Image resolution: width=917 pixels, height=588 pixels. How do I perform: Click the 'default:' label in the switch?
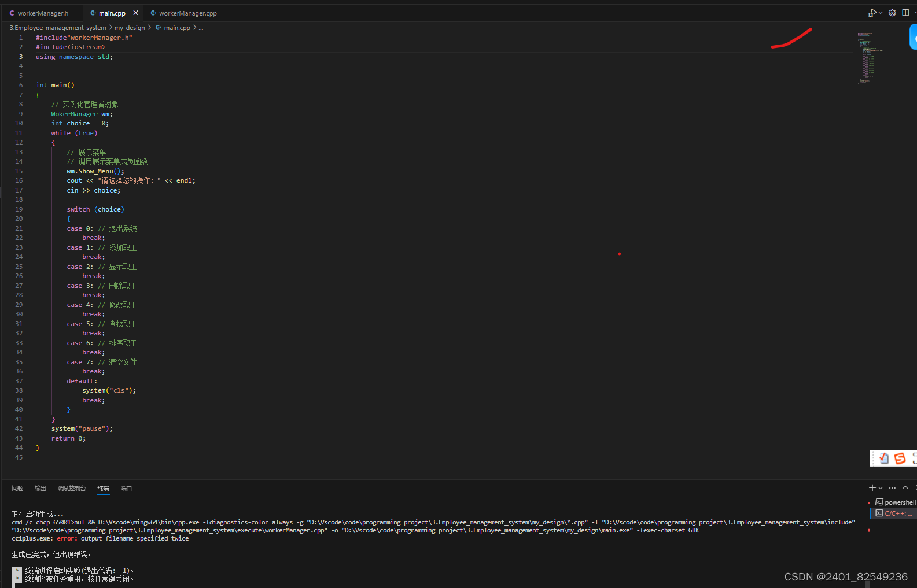pyautogui.click(x=82, y=381)
